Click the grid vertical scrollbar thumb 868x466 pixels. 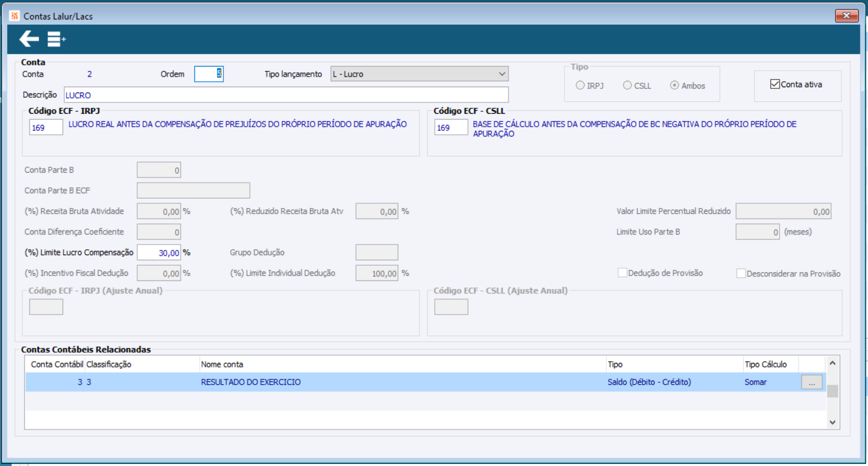point(832,392)
